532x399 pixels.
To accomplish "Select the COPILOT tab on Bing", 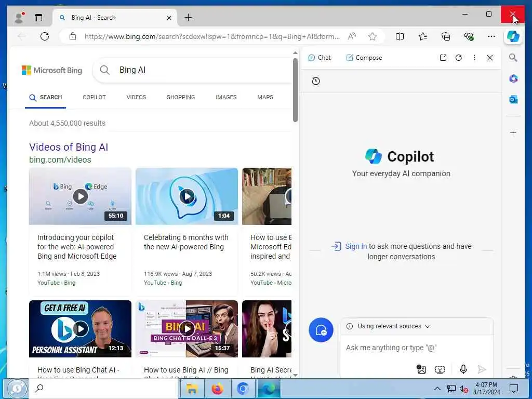I will tap(95, 97).
